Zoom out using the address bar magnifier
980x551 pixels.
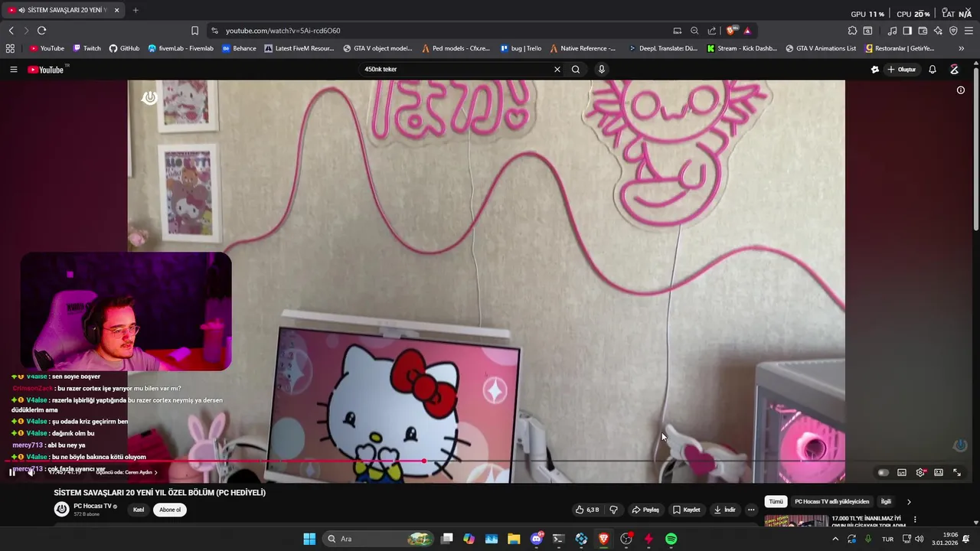tap(694, 31)
